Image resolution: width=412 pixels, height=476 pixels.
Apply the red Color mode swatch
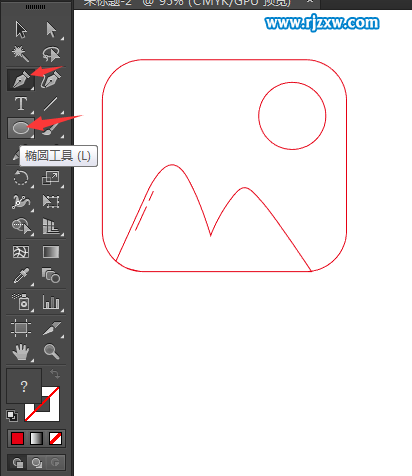[17, 438]
